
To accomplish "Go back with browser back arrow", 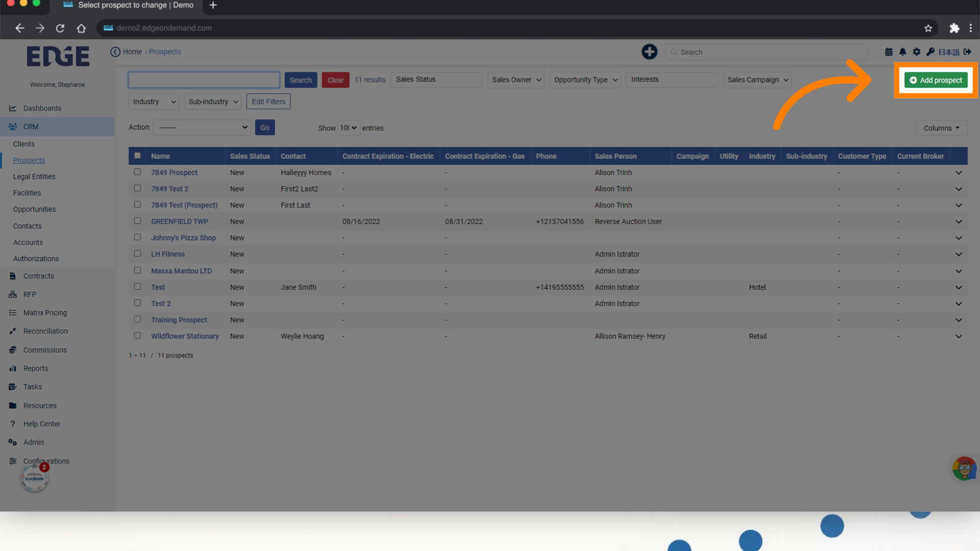I will pos(20,28).
